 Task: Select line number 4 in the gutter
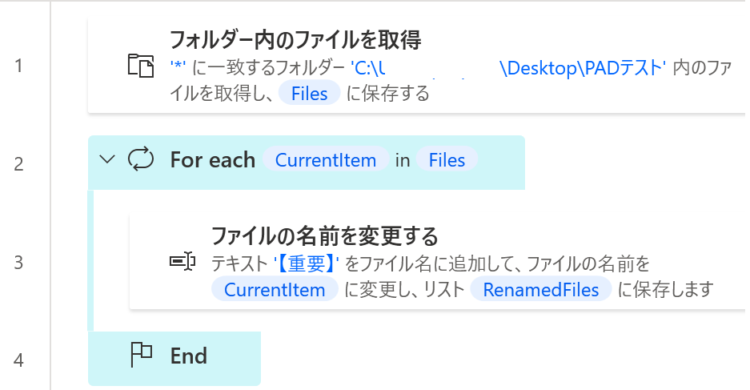[19, 360]
